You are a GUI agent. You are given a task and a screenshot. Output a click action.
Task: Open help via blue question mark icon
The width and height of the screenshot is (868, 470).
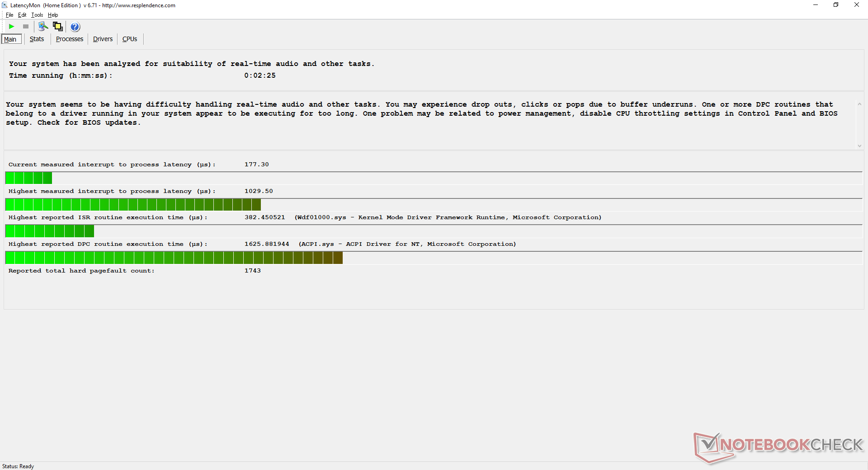75,27
